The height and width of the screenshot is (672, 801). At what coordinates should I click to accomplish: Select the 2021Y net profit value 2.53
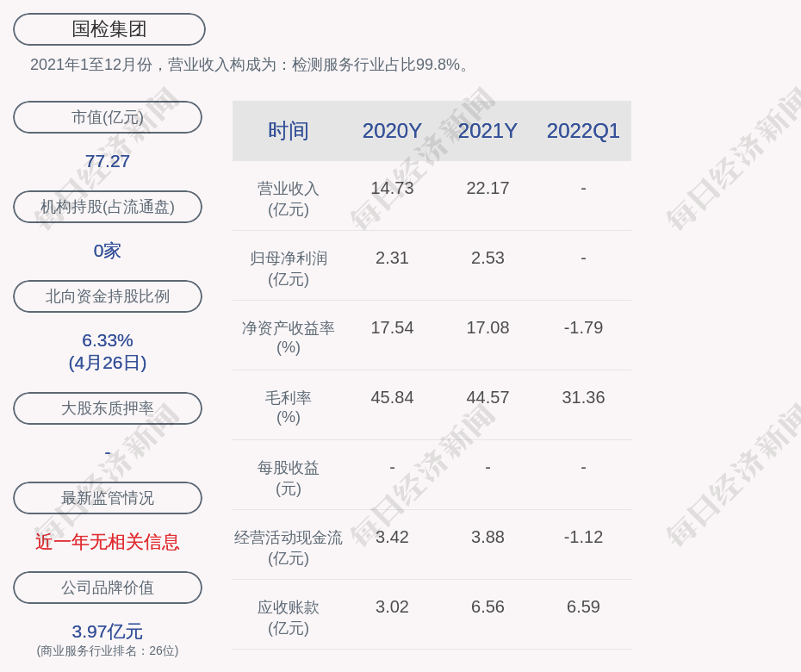tap(487, 258)
